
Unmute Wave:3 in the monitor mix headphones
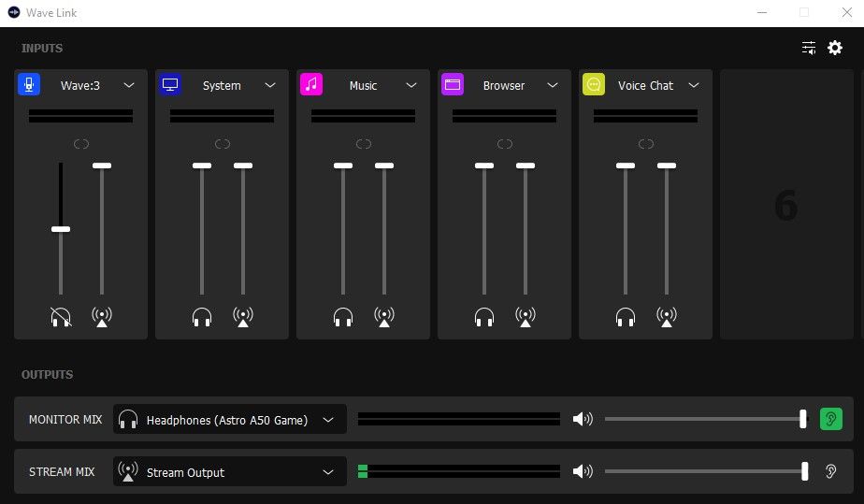tap(61, 317)
